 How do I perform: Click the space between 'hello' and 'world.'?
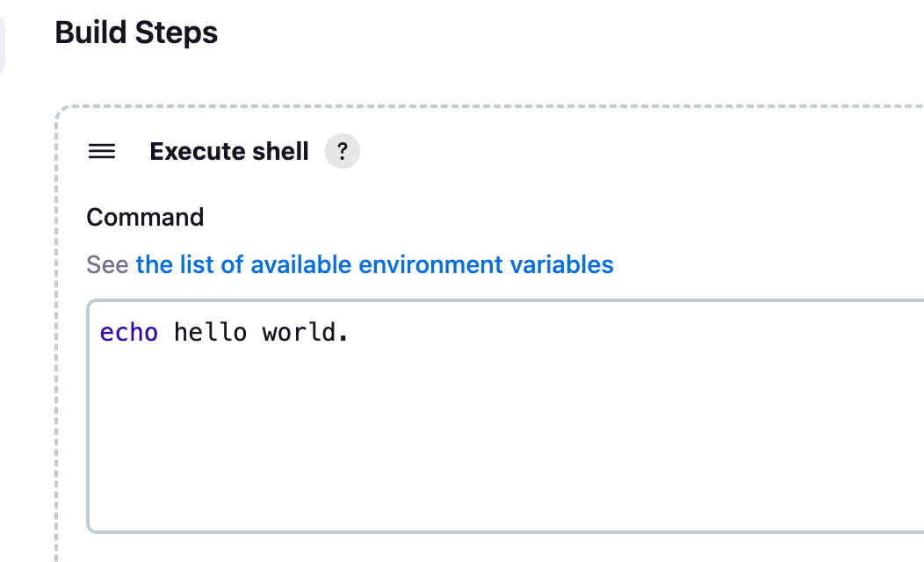pos(254,333)
